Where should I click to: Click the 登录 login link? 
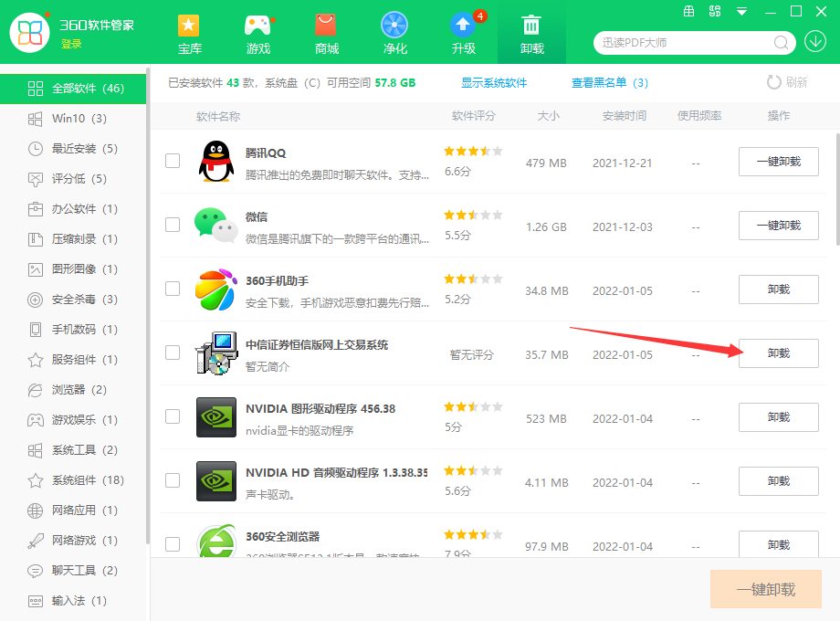pyautogui.click(x=71, y=44)
